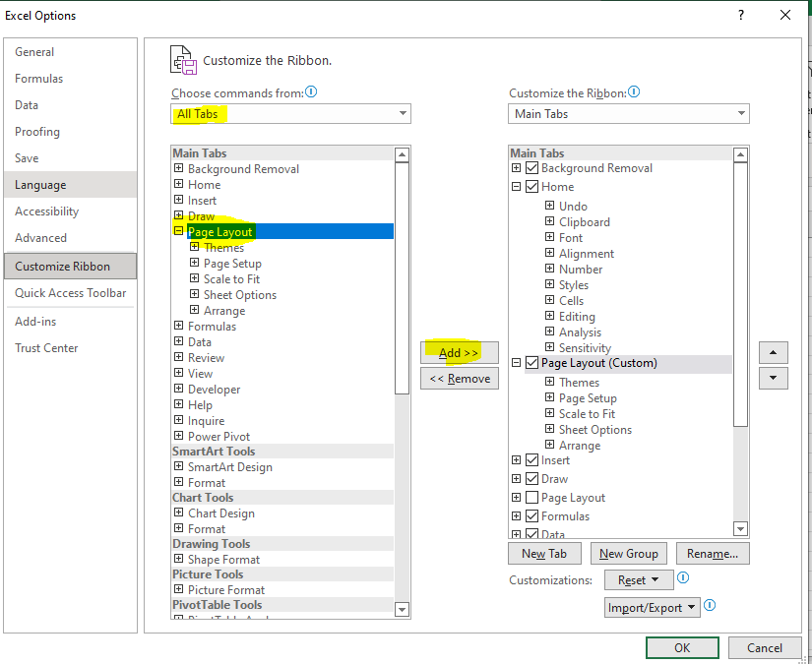The image size is (812, 664).
Task: Select Shape Format in the left list
Action: click(x=223, y=560)
